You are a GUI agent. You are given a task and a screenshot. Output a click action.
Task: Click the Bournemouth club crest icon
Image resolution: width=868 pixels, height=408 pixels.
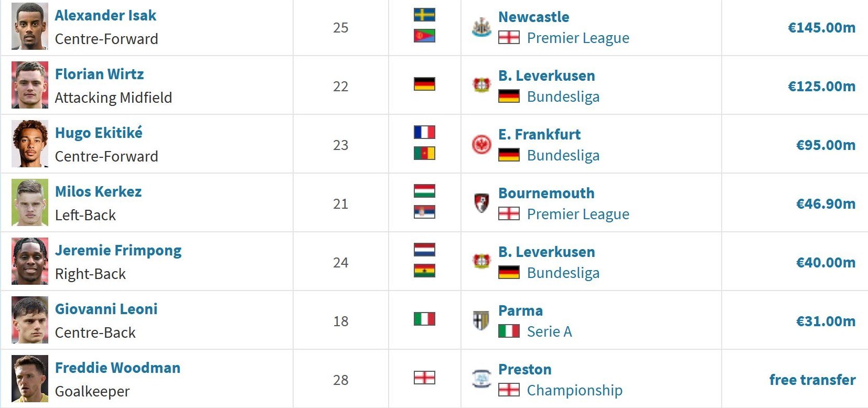click(x=481, y=203)
